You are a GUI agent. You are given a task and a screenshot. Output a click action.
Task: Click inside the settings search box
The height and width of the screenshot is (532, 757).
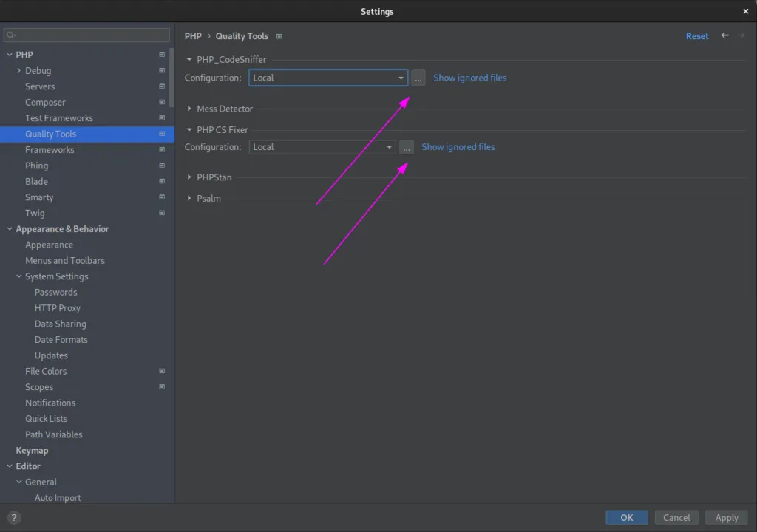[87, 35]
